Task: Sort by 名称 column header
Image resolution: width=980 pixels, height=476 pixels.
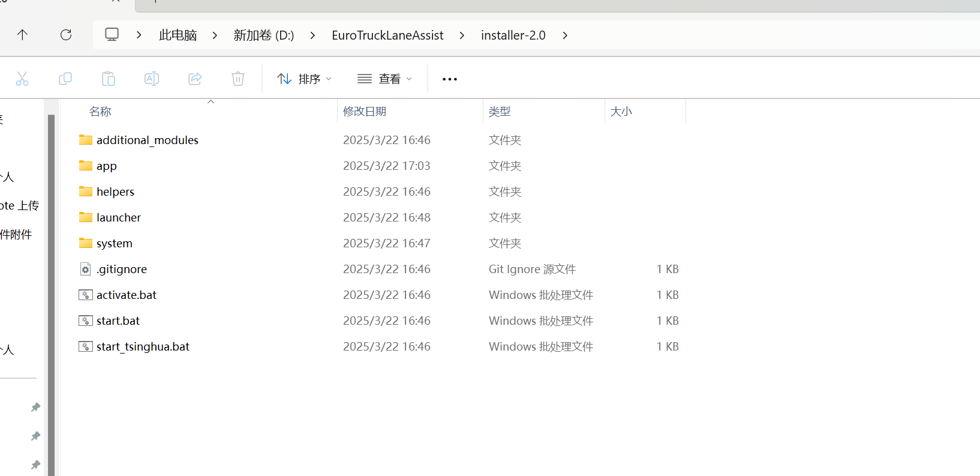Action: coord(101,112)
